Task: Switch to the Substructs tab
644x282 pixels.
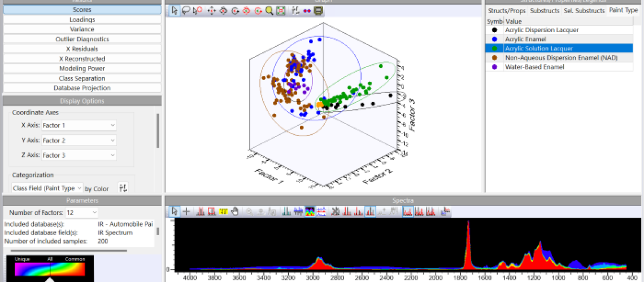Action: 545,10
